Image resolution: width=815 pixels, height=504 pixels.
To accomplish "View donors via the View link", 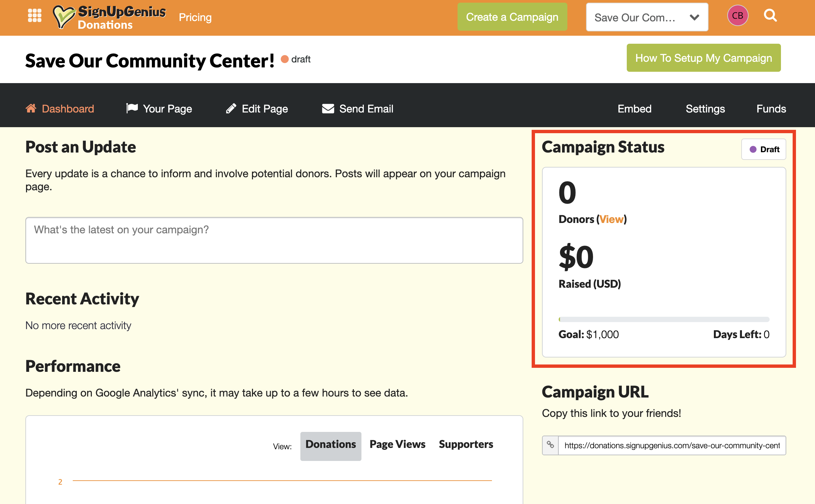I will pos(611,219).
